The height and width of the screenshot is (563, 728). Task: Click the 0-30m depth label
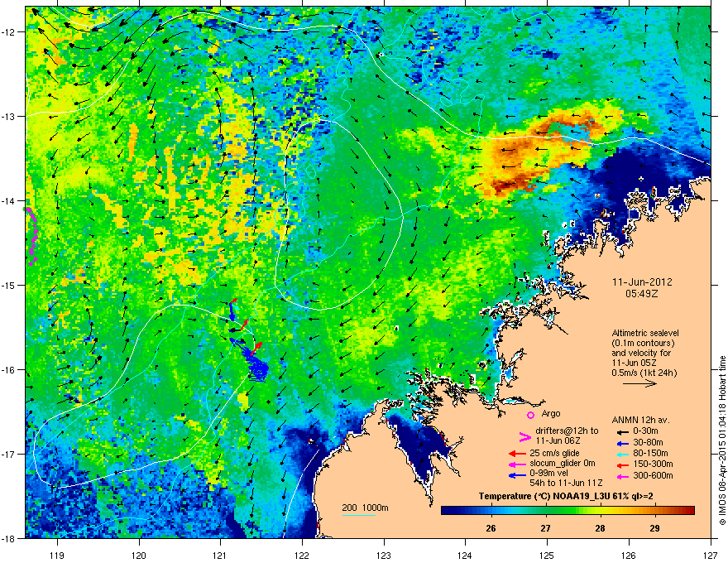[x=645, y=431]
